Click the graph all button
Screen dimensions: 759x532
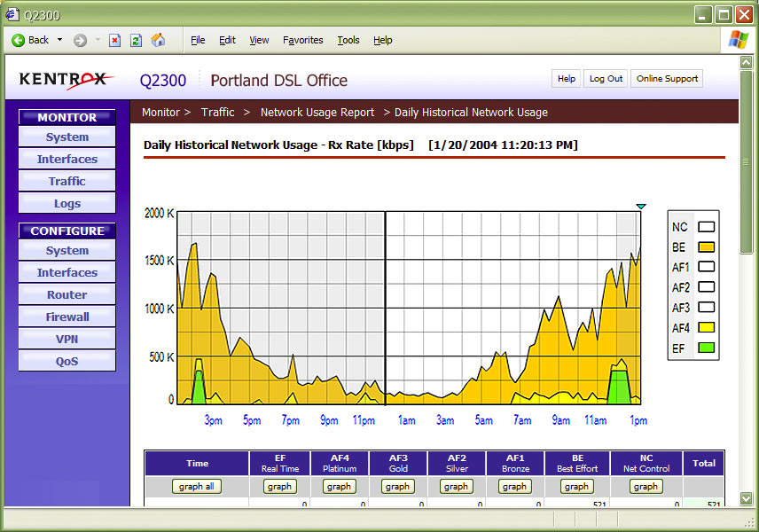197,487
